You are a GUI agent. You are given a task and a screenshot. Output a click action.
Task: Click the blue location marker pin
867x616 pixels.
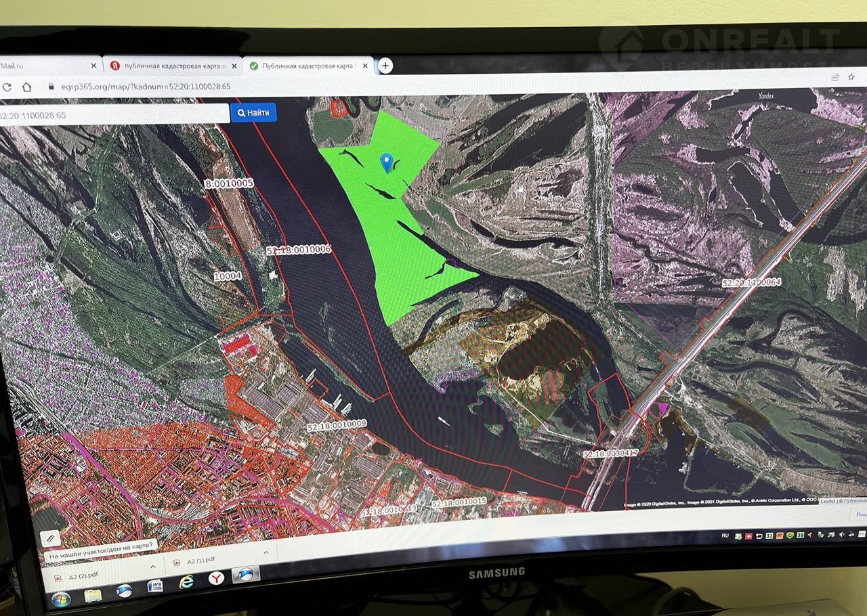click(x=387, y=162)
